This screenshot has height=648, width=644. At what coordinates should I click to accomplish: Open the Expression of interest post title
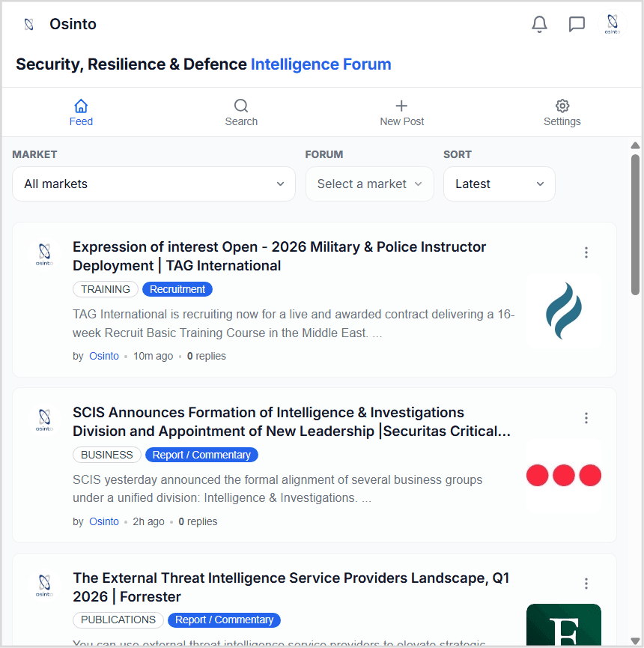click(x=279, y=256)
